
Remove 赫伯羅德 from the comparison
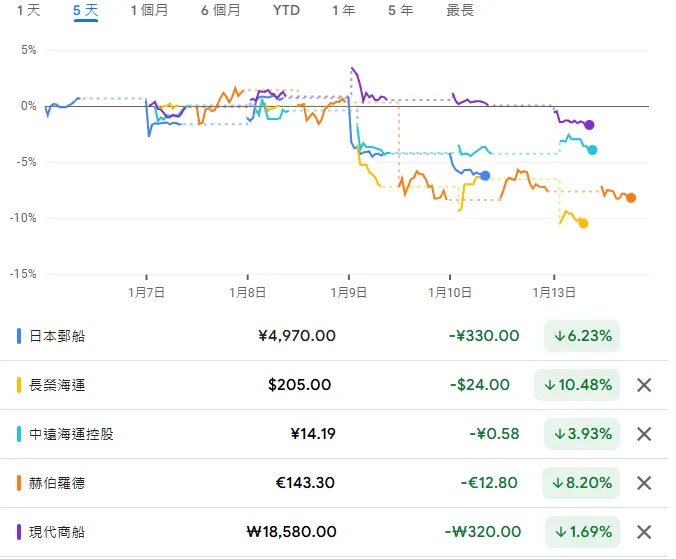point(644,483)
